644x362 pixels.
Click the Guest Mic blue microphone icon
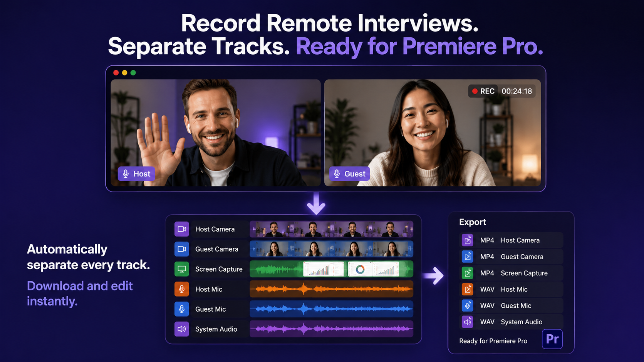(182, 309)
